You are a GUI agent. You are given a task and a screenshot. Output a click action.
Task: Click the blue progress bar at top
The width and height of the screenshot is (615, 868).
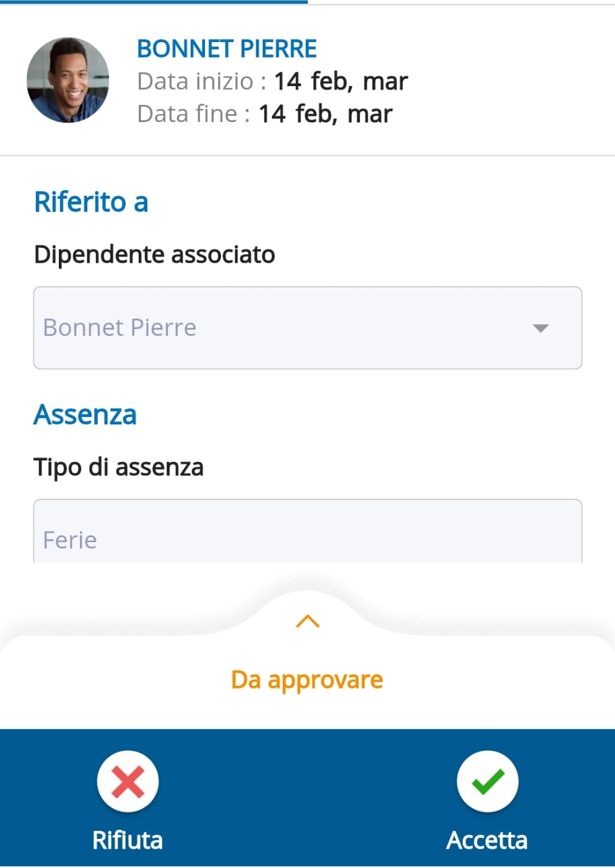(x=154, y=2)
